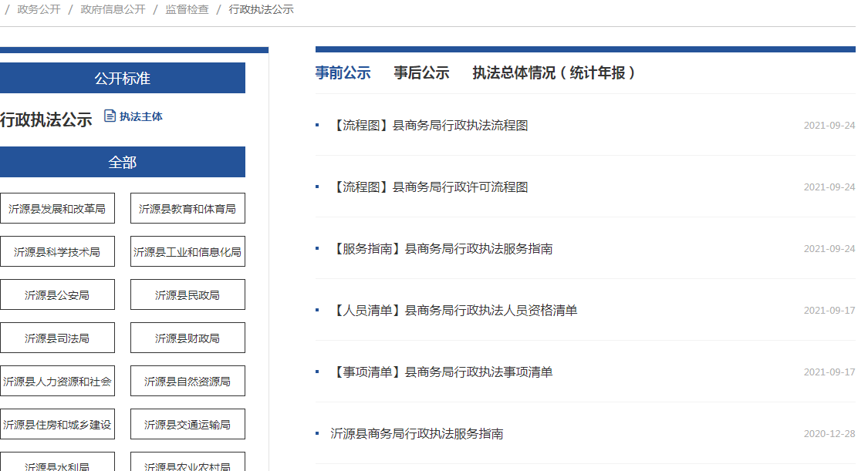Select 沂源县公安局 from department list
The width and height of the screenshot is (868, 471).
(57, 295)
